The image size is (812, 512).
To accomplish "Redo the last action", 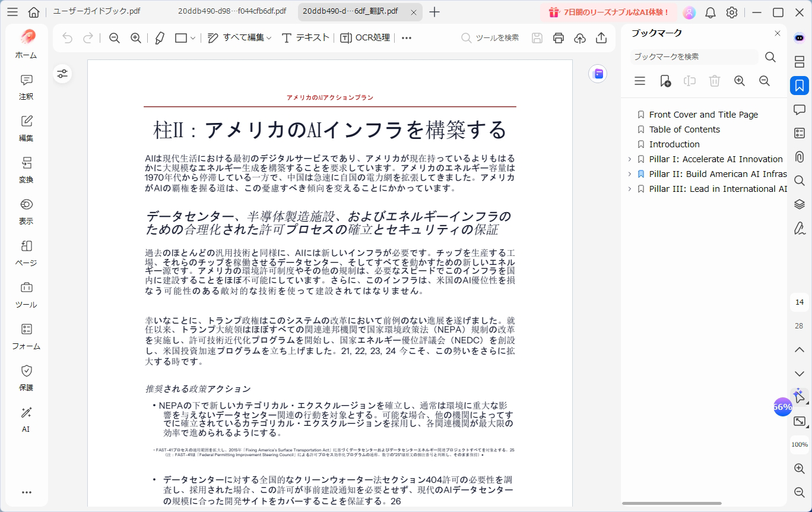I will coord(88,38).
